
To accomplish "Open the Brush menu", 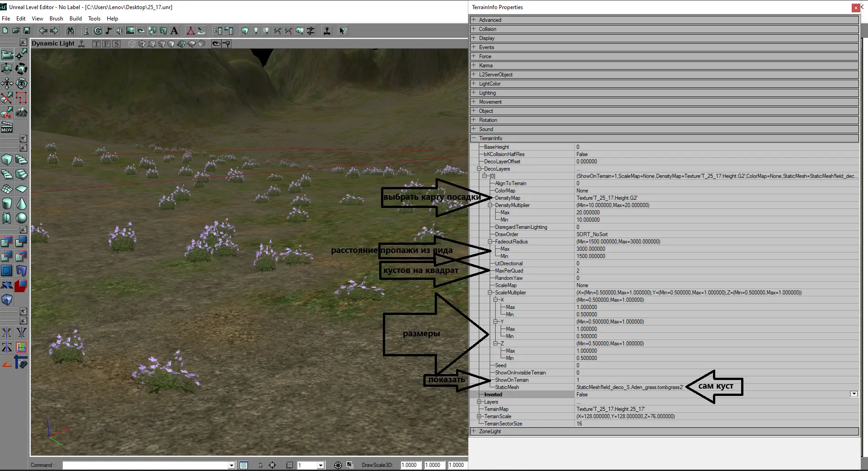I will (x=56, y=19).
